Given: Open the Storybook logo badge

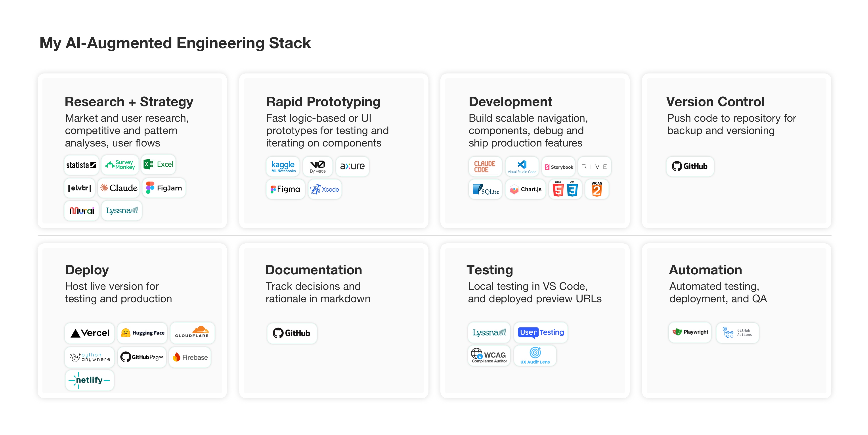Looking at the screenshot, I should 559,167.
